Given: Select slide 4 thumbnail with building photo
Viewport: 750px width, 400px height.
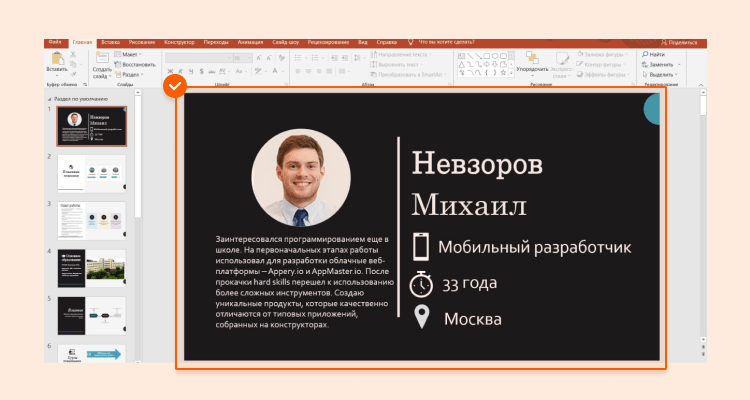Looking at the screenshot, I should pos(92,268).
